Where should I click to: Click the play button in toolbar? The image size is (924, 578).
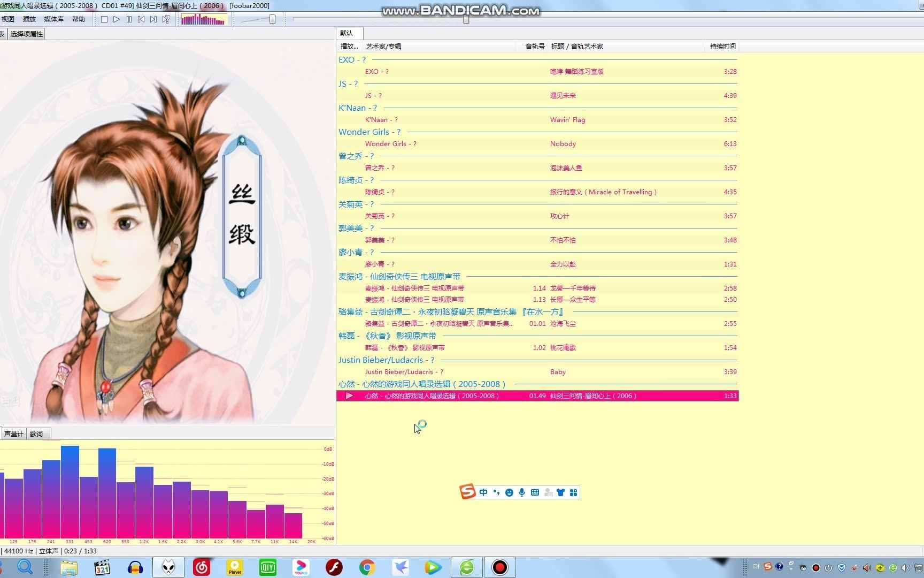tap(117, 19)
